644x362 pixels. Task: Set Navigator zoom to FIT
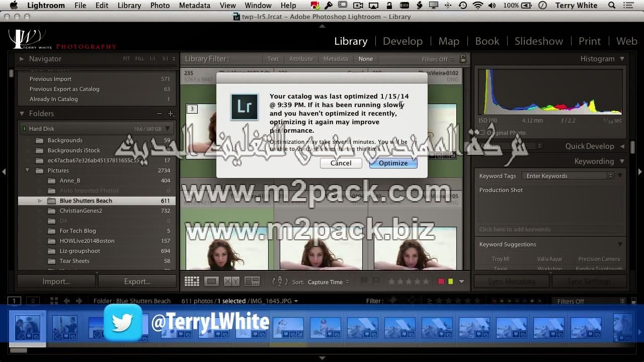(127, 59)
